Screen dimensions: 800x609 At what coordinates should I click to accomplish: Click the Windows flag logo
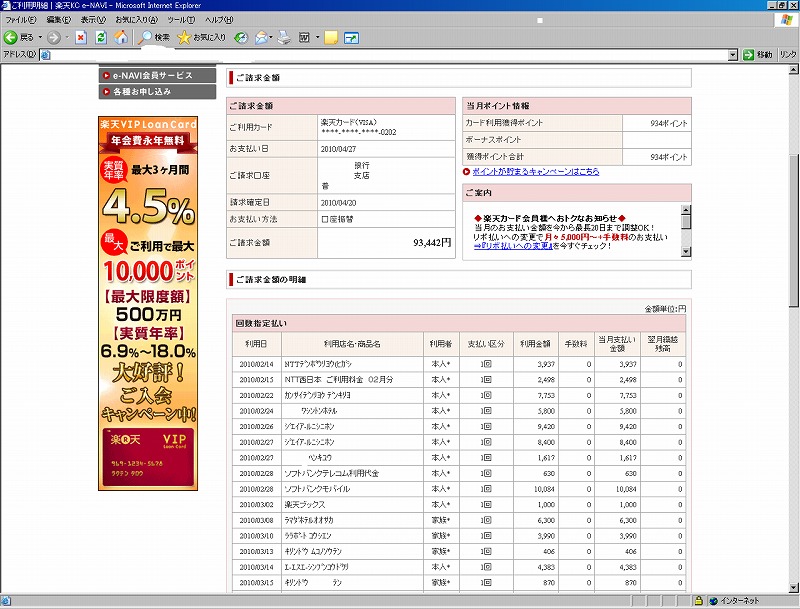point(785,20)
